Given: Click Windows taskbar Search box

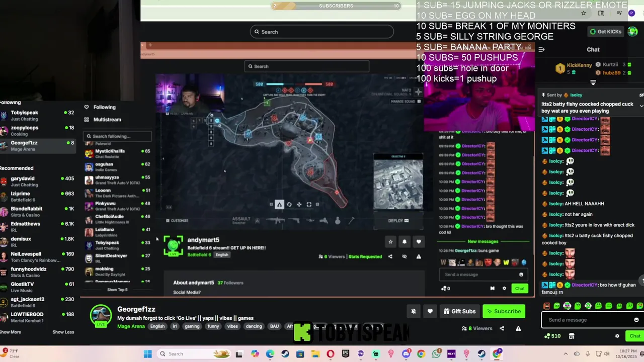Looking at the screenshot, I should point(193,354).
